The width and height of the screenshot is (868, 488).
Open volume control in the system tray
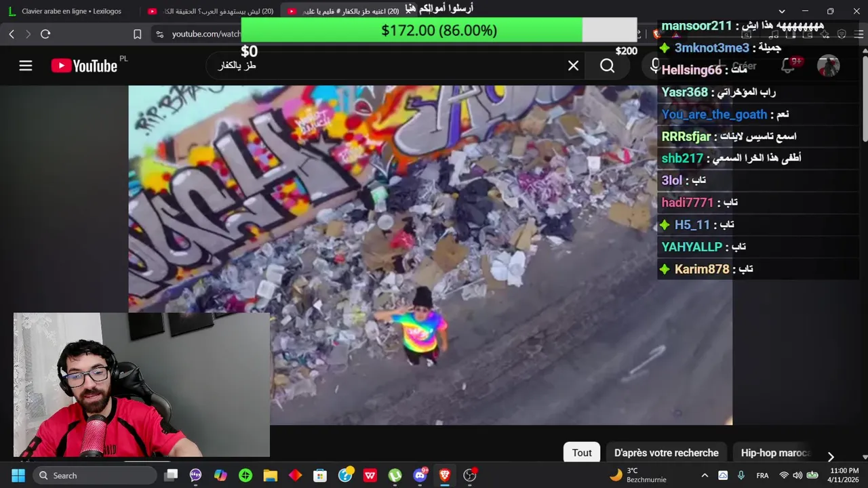[797, 476]
